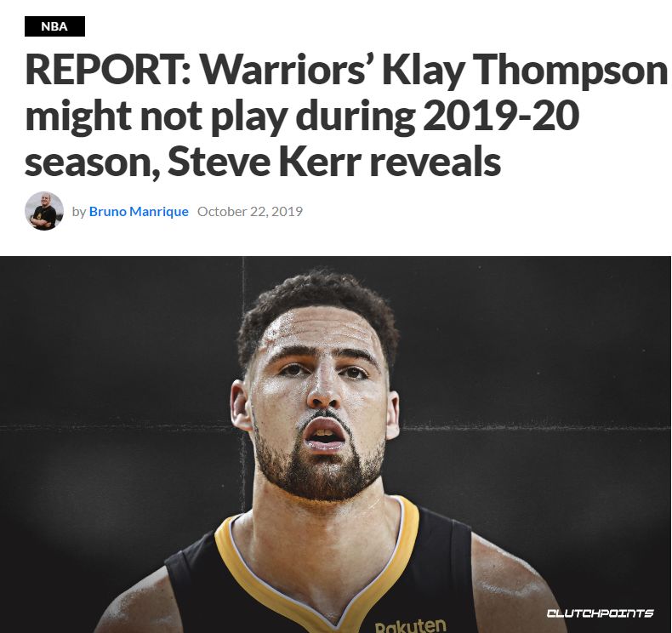
Task: Click the ClutchPoints watermark logo
Action: 600,613
